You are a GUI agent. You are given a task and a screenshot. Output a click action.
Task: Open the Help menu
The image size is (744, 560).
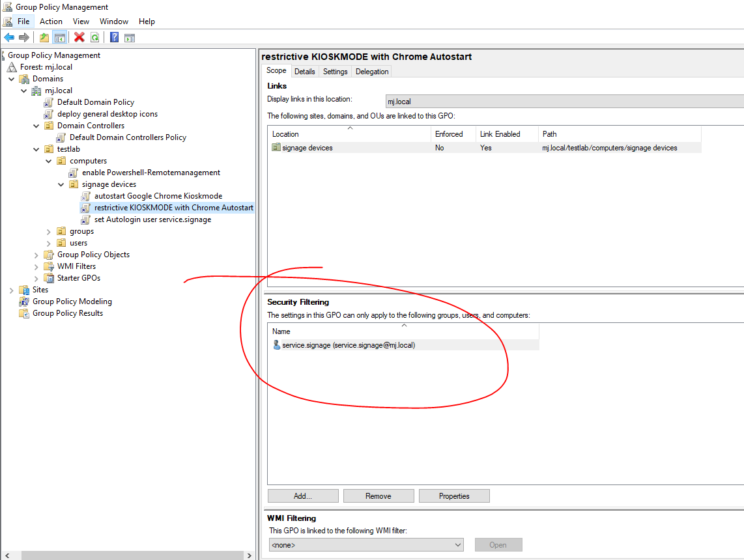point(147,21)
